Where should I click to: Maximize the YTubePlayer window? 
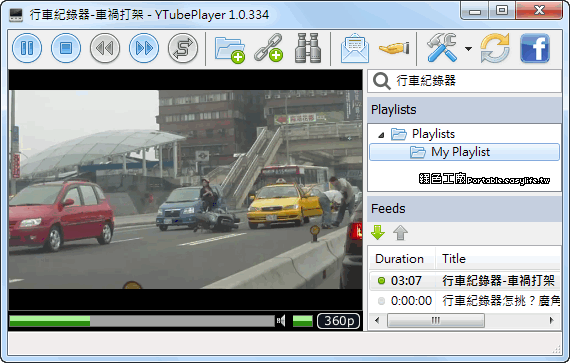click(502, 11)
